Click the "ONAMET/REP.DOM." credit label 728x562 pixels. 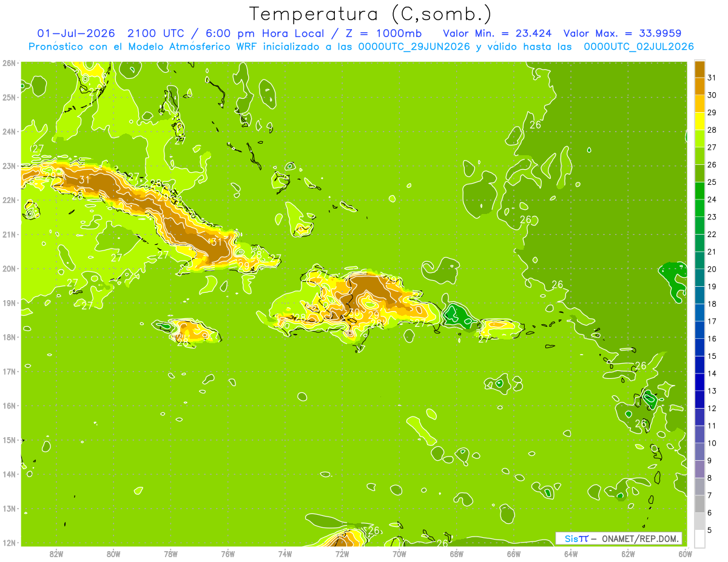(641, 538)
